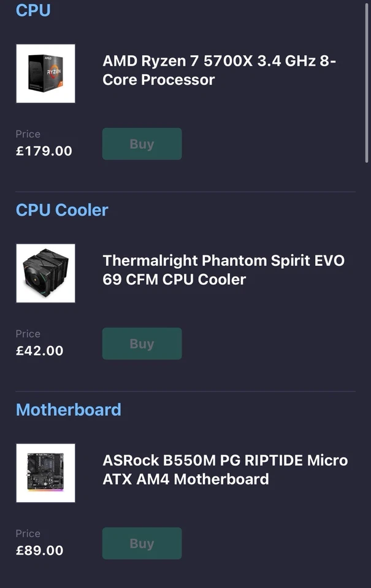This screenshot has height=588, width=371.
Task: Buy the Thermalright Phantom Spirit EVO cooler
Action: click(x=142, y=344)
